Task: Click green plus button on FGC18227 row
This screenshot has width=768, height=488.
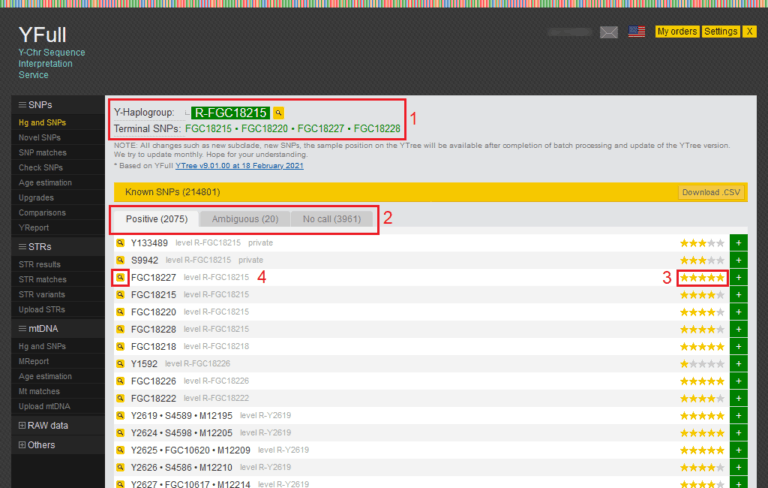Action: coord(738,277)
